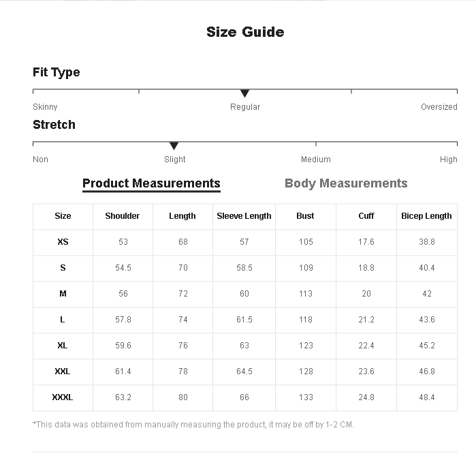The image size is (476, 454).
Task: Select the Sleeve Length column header
Action: 244,216
